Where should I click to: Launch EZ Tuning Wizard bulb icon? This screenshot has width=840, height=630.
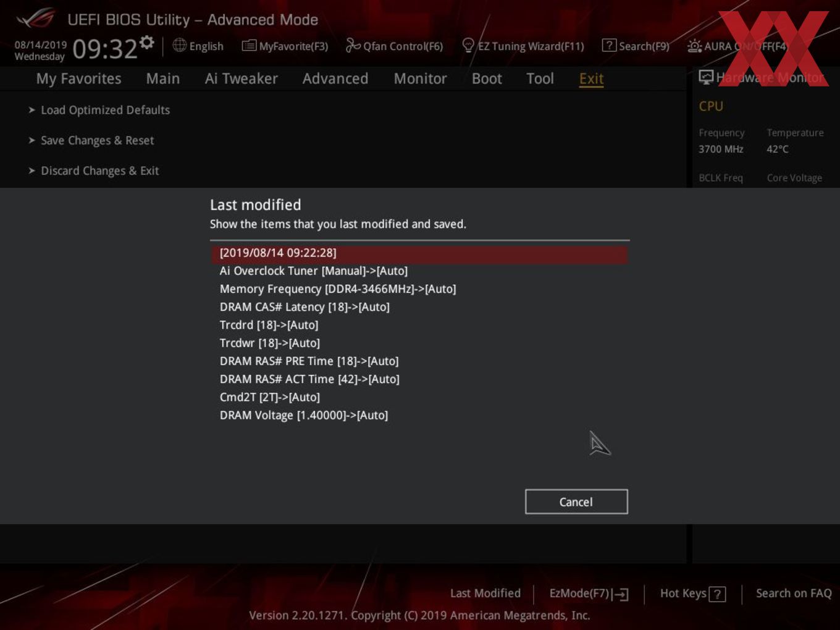coord(468,45)
